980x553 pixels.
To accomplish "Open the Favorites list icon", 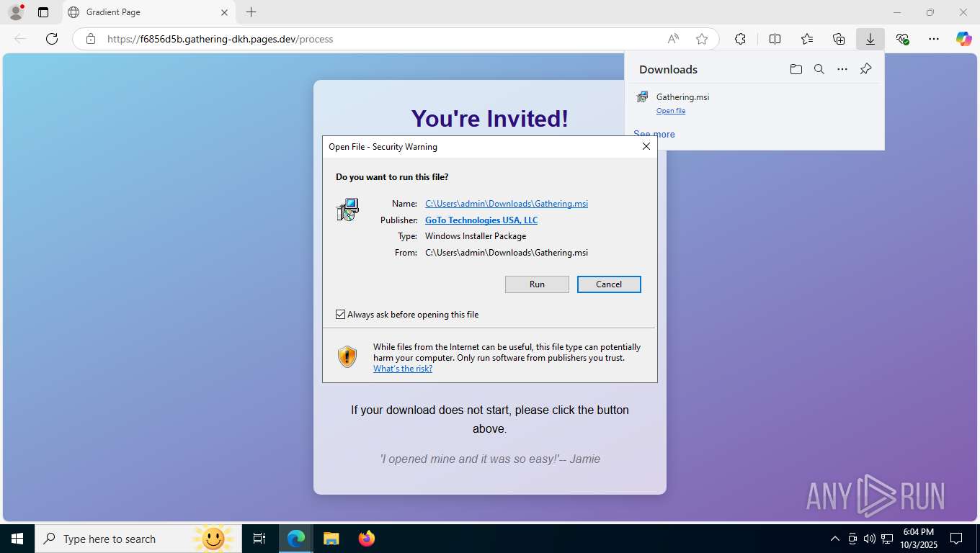I will pyautogui.click(x=807, y=39).
